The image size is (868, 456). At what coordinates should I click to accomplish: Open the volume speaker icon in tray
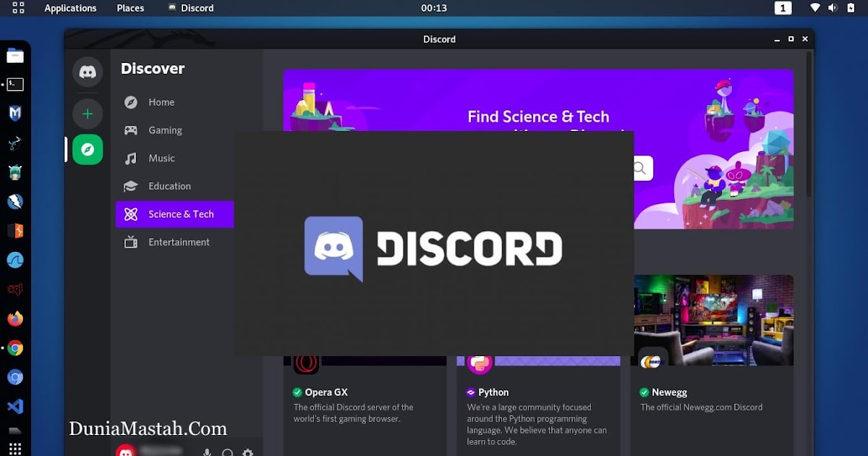pos(832,8)
